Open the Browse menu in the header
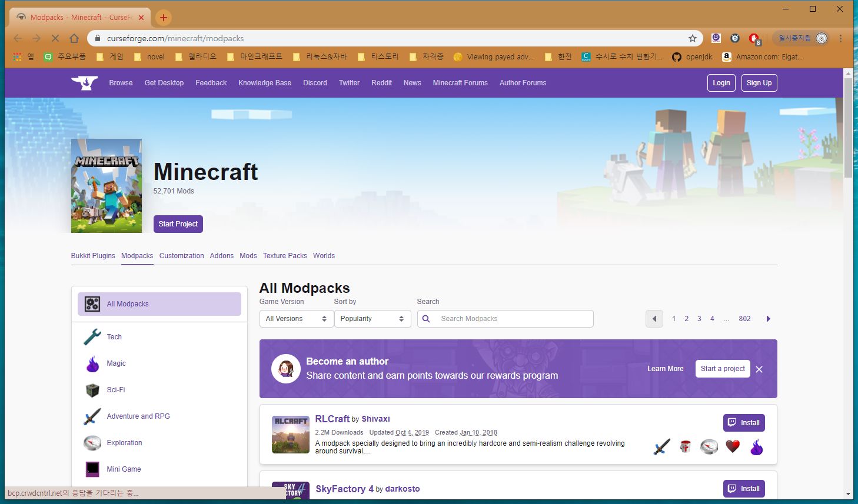This screenshot has width=858, height=504. [121, 83]
